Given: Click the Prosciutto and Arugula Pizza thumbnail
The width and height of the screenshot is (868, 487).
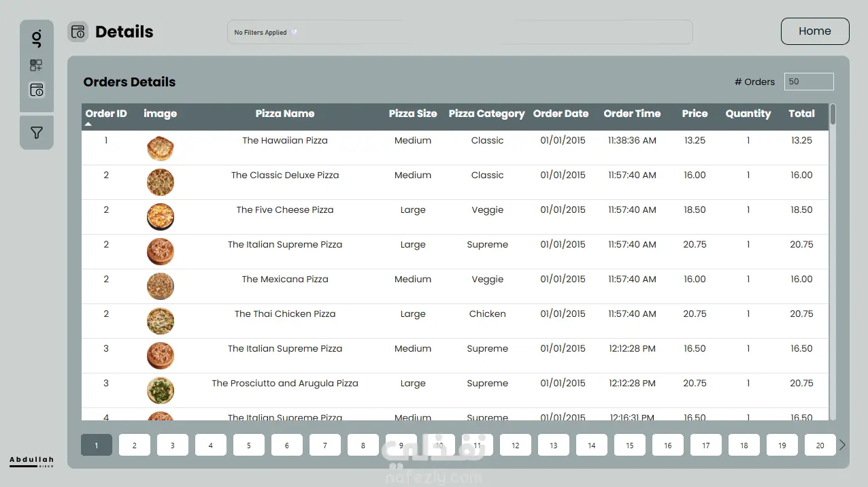Looking at the screenshot, I should tap(161, 390).
